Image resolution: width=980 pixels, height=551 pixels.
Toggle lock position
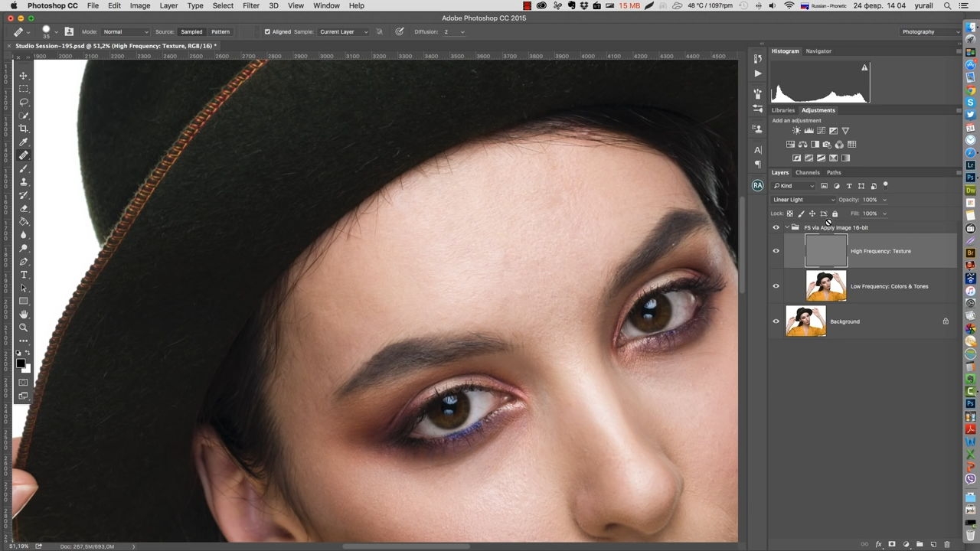(812, 214)
